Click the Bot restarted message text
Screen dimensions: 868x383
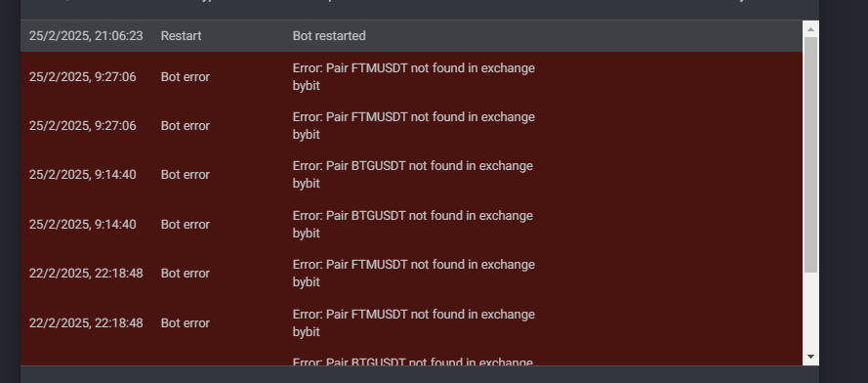(x=329, y=36)
